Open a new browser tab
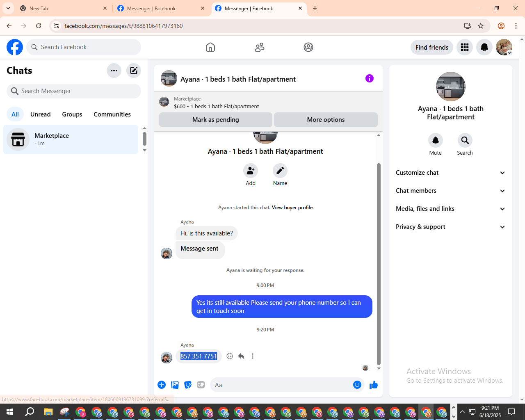This screenshot has width=525, height=420. point(315,8)
